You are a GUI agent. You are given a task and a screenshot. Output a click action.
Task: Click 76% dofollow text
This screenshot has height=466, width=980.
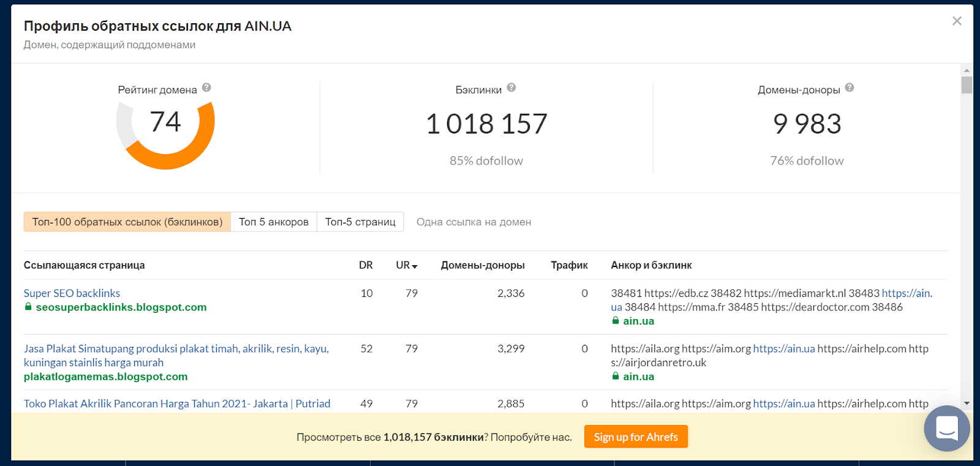click(x=807, y=160)
